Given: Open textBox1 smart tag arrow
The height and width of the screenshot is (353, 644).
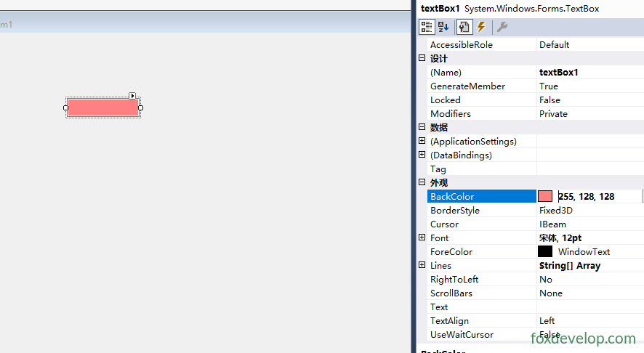Looking at the screenshot, I should click(x=132, y=96).
